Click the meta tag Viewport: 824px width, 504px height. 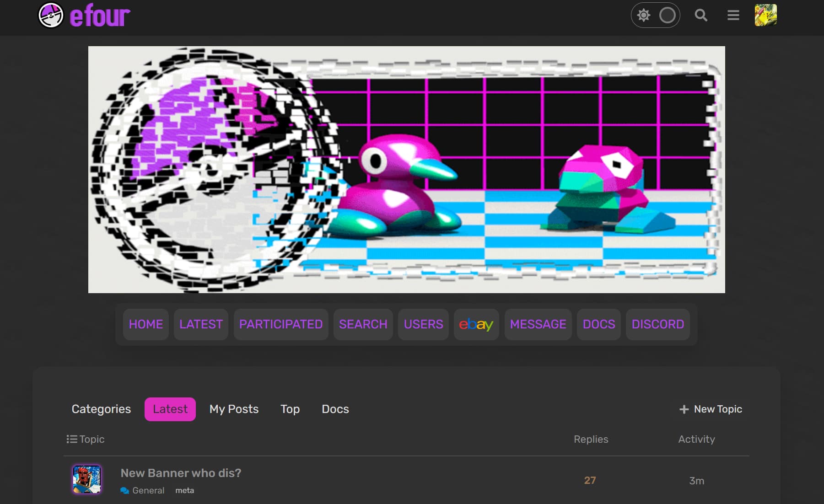coord(184,490)
